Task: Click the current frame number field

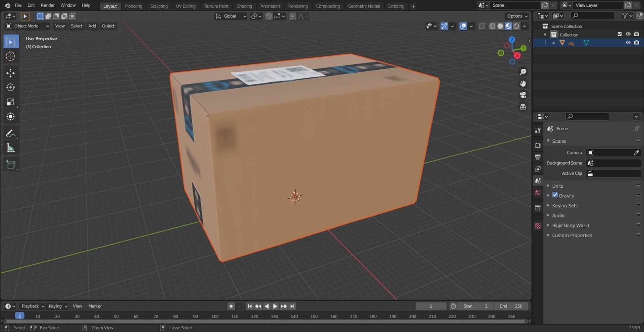Action: pyautogui.click(x=431, y=306)
